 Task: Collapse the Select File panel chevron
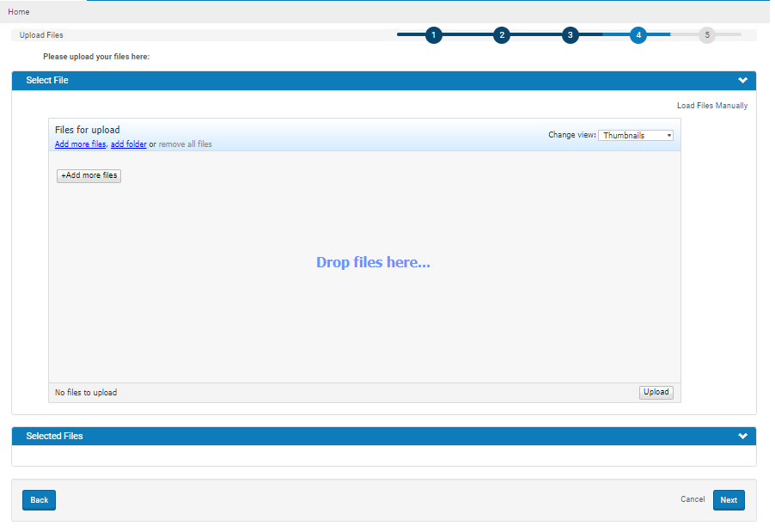742,81
